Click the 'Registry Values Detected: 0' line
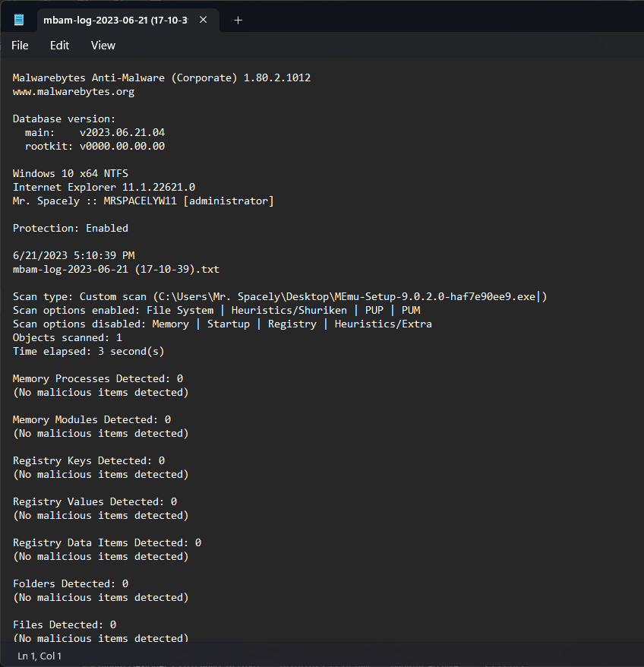The width and height of the screenshot is (644, 667). tap(95, 501)
